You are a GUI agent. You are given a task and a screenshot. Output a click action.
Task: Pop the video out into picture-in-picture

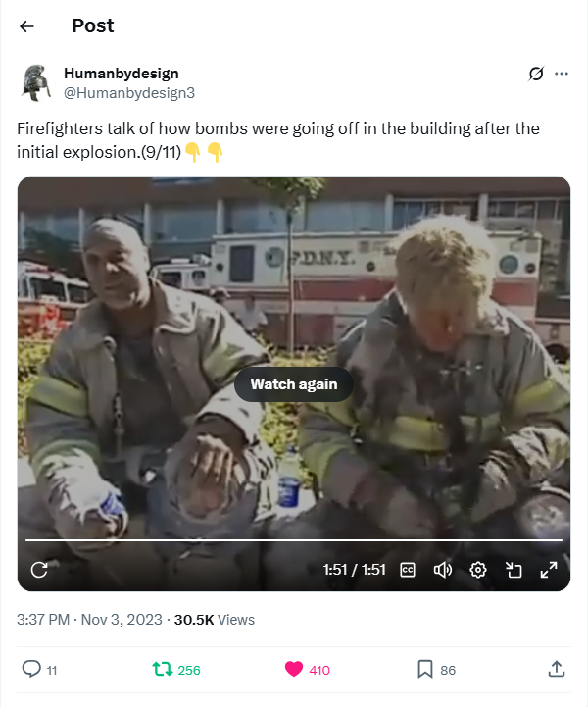tap(514, 570)
